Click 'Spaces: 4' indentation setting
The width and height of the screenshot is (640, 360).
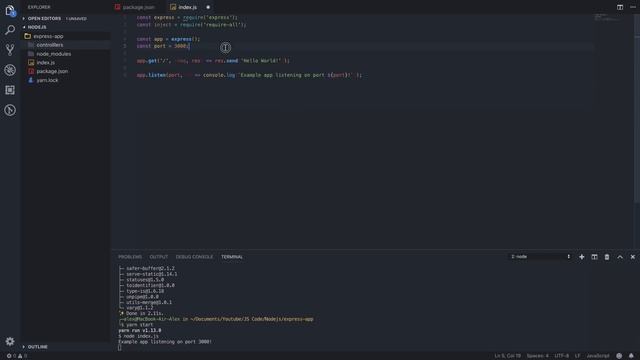(538, 356)
